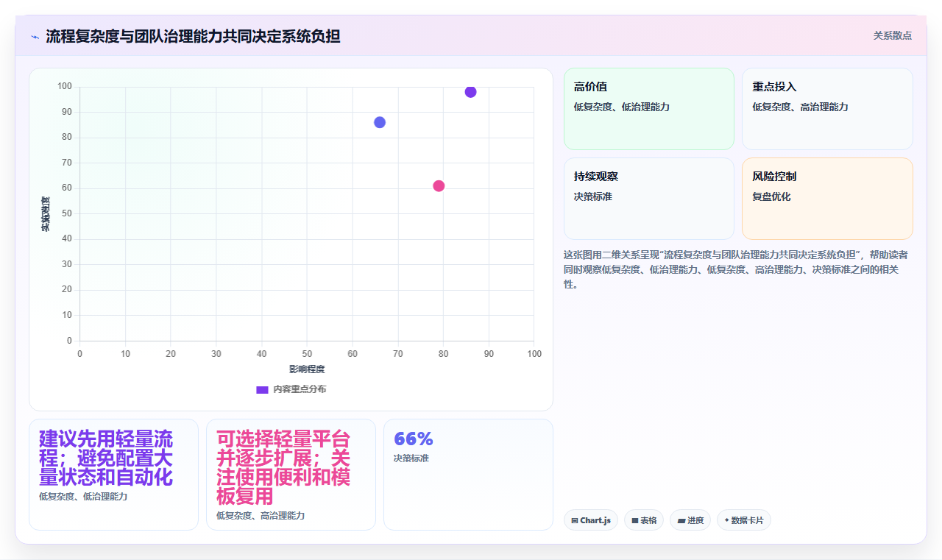Click the main title 流程复杂度与团队治理能力

click(193, 36)
